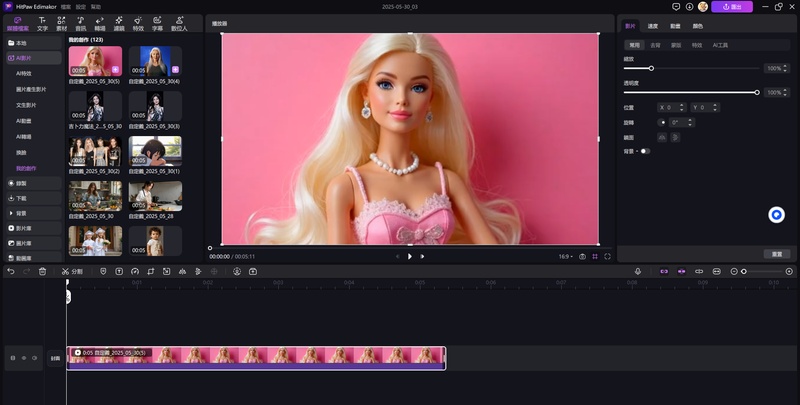This screenshot has height=405, width=800.
Task: Open the 音訊 (Audio) library tab
Action: point(81,23)
